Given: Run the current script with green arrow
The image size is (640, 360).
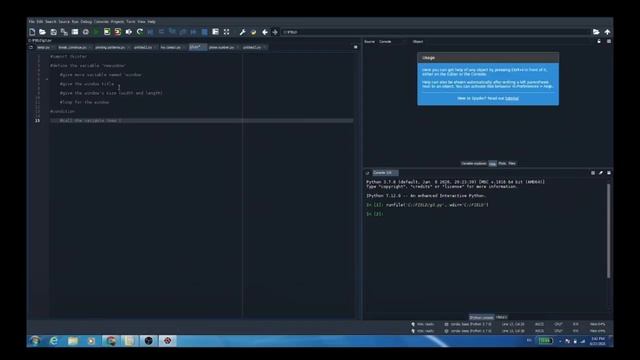Looking at the screenshot, I should pos(96,32).
